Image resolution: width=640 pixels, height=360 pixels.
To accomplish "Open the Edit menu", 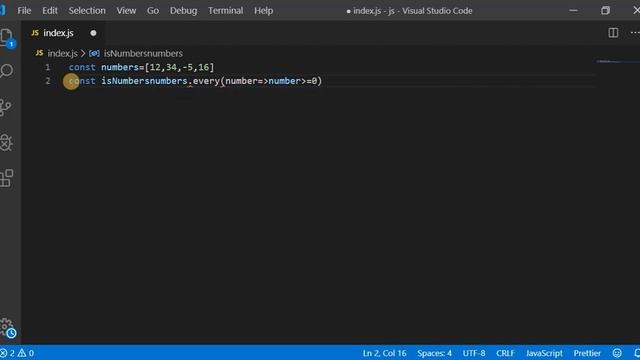I will point(50,11).
